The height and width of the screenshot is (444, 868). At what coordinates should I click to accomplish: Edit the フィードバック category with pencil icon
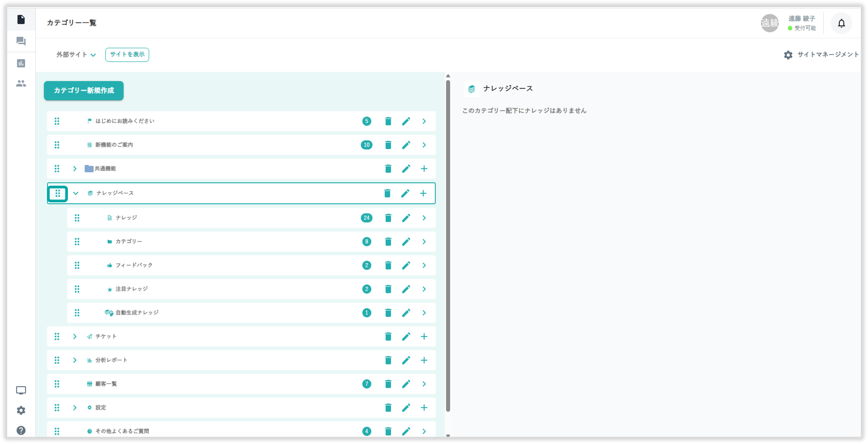point(406,266)
